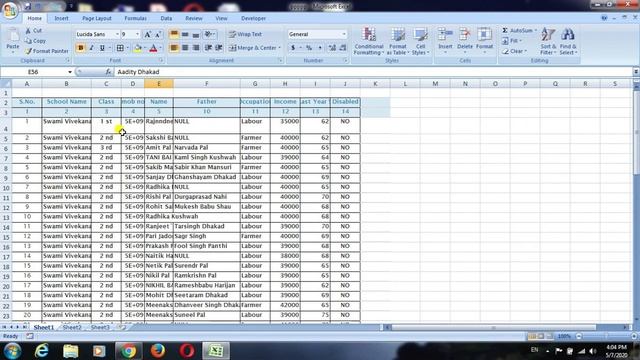Decrease decimal places

coord(343,48)
